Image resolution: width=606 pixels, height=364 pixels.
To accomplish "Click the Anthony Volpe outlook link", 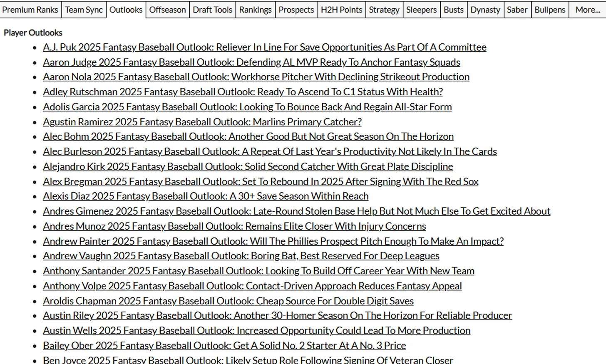I will coord(252,286).
